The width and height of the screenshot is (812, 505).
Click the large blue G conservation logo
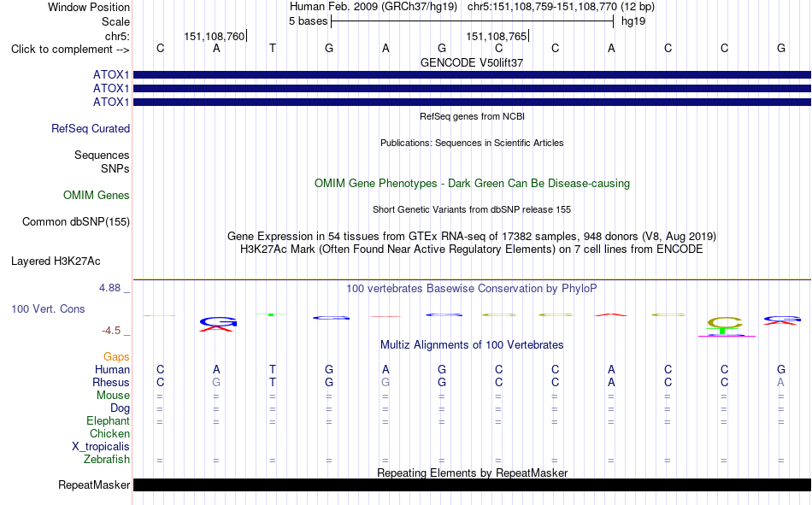pyautogui.click(x=218, y=321)
